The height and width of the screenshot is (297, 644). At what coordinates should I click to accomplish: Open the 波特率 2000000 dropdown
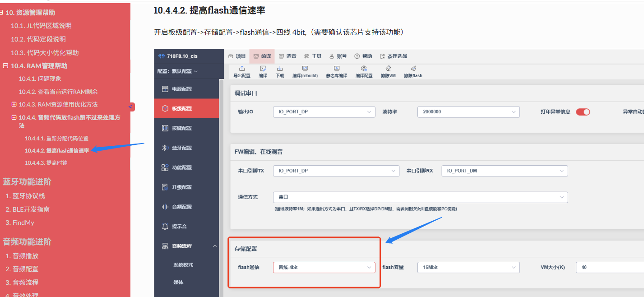[x=468, y=112]
